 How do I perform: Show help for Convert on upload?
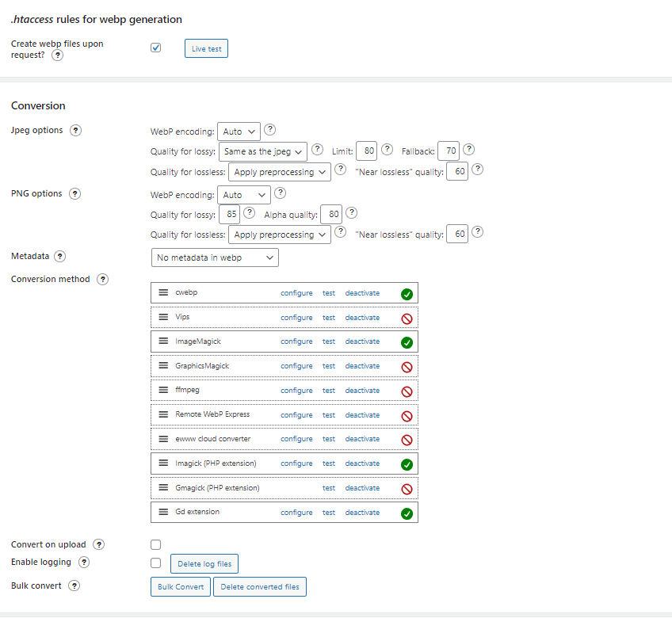coord(98,545)
